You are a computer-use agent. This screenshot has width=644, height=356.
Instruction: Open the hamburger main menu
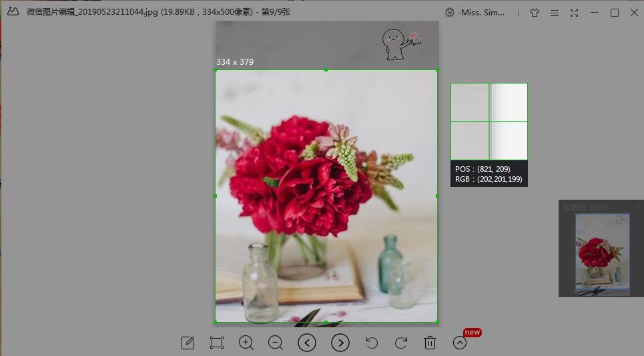pyautogui.click(x=555, y=13)
